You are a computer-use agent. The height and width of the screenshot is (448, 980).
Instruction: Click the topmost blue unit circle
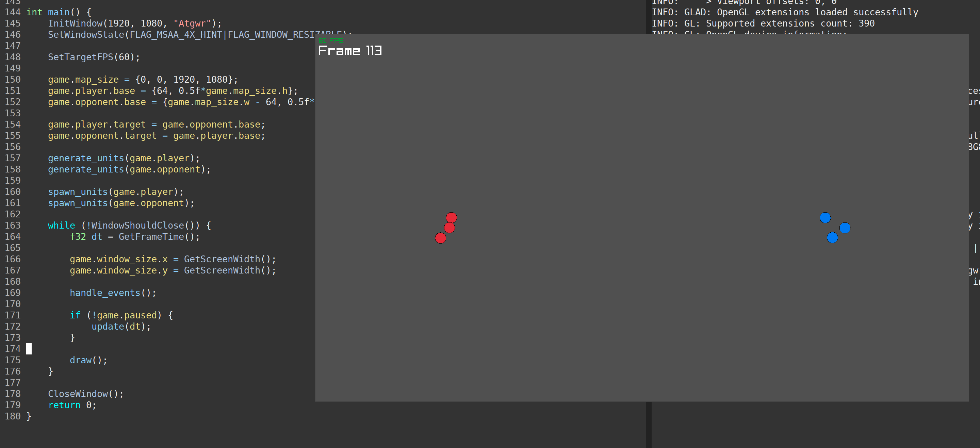tap(825, 217)
